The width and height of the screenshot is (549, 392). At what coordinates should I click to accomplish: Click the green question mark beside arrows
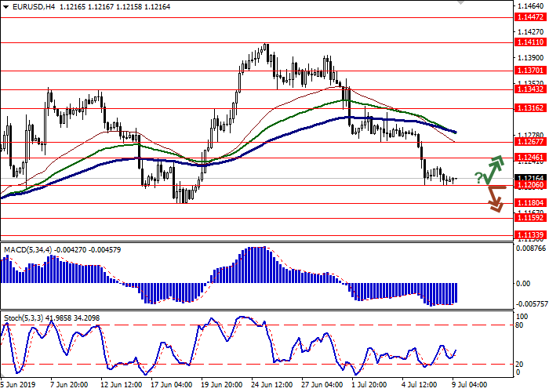pyautogui.click(x=478, y=178)
